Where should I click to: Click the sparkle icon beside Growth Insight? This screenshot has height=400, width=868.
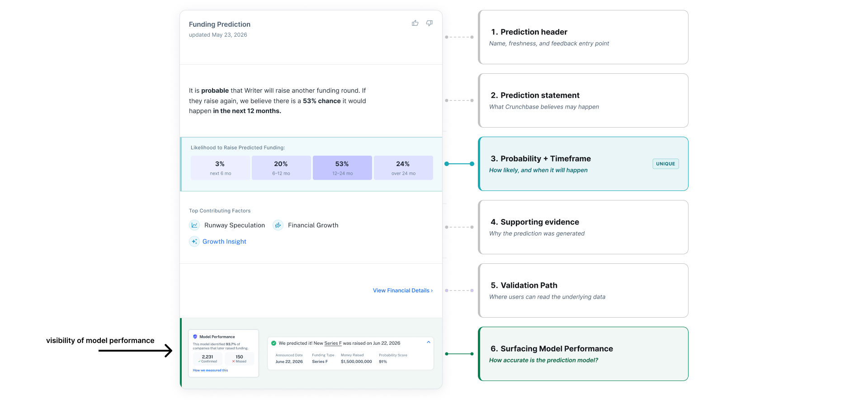[194, 241]
